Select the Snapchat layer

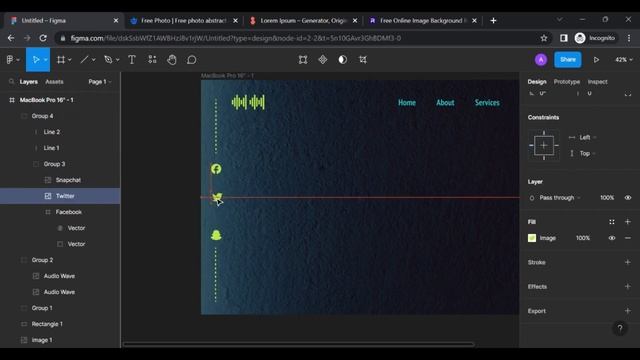click(60, 180)
